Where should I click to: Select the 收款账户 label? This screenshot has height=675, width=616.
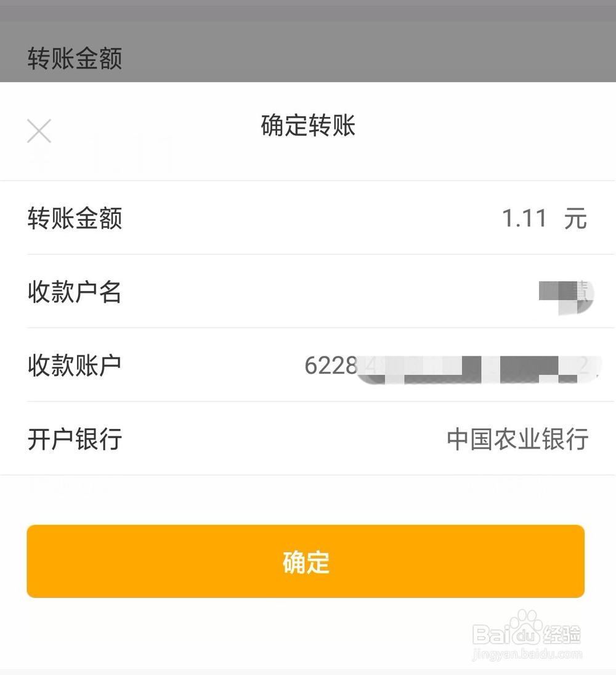75,366
